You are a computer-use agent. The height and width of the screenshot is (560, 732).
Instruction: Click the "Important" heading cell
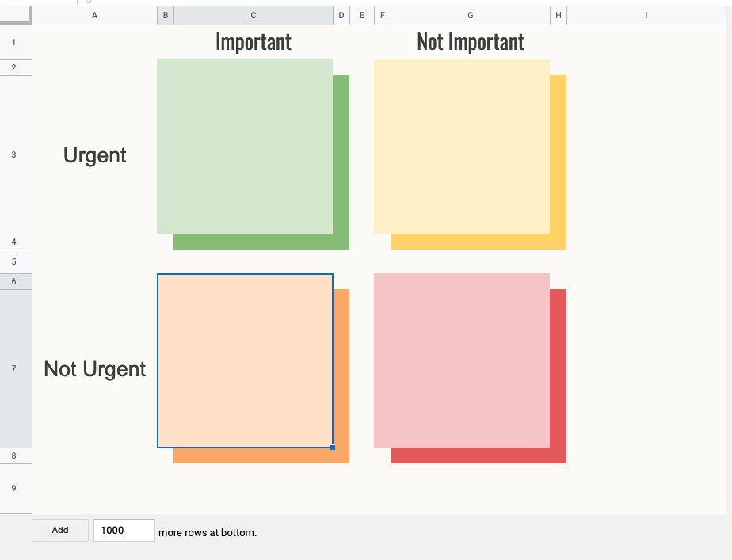(253, 42)
